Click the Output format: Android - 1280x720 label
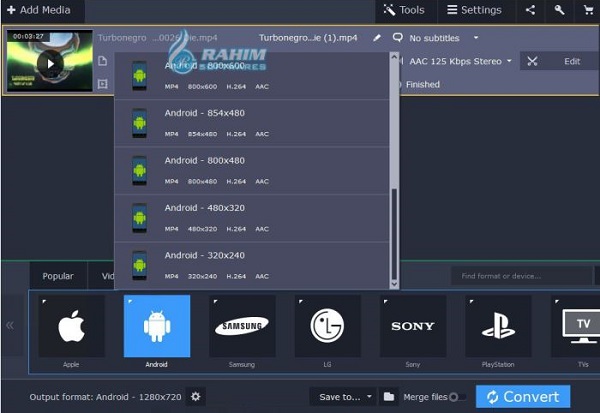 click(x=105, y=397)
